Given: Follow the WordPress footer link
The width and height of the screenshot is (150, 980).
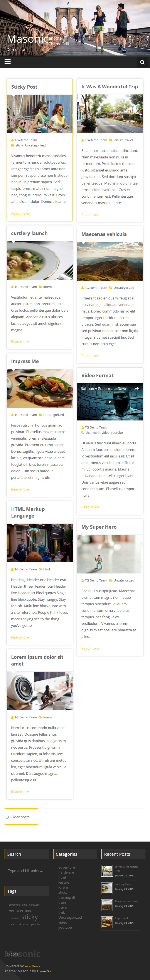Looking at the screenshot, I should [32, 966].
